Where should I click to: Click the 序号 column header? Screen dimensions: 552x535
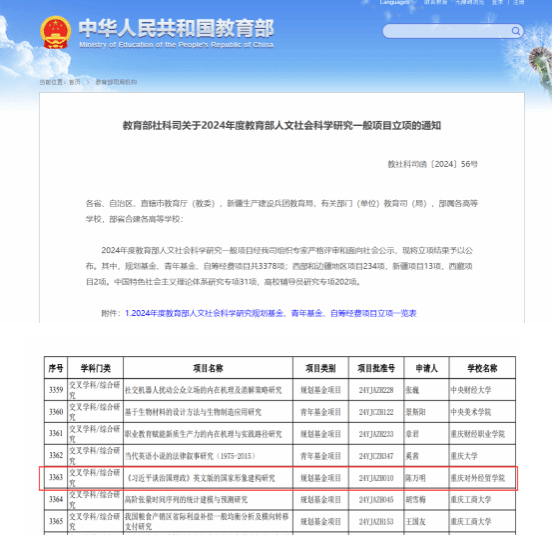[56, 368]
